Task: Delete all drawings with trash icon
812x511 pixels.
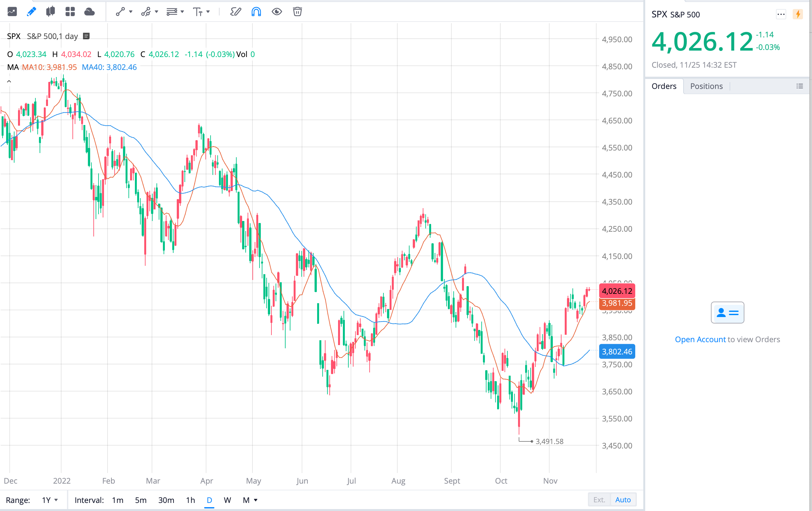Action: pyautogui.click(x=297, y=12)
